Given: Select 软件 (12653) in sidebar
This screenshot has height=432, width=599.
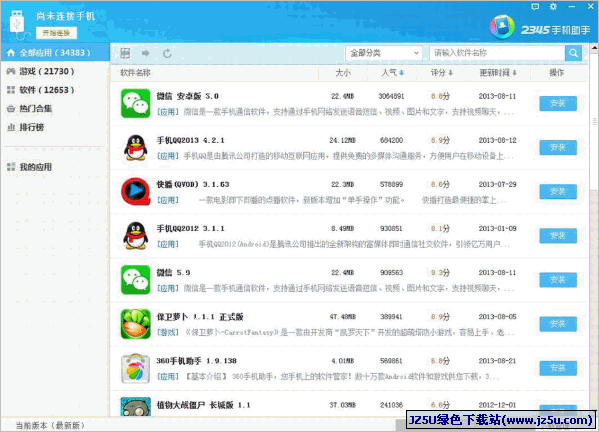Looking at the screenshot, I should 55,90.
